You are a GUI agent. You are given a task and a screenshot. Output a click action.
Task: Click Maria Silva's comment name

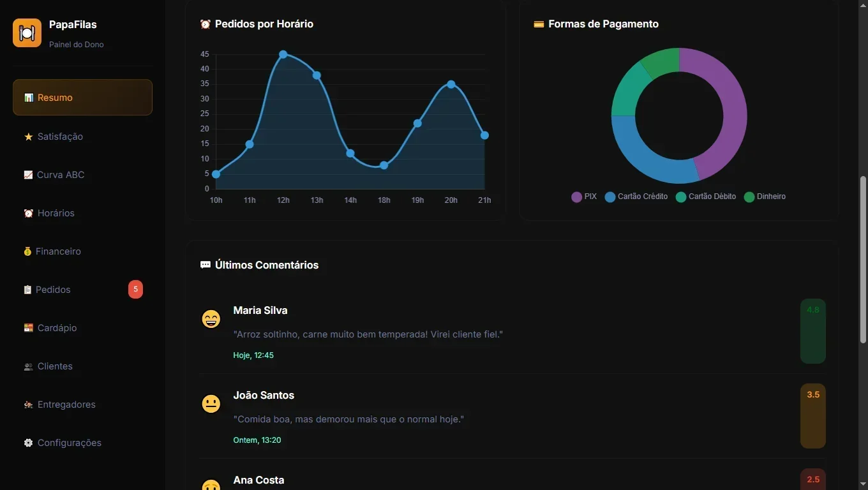(260, 310)
